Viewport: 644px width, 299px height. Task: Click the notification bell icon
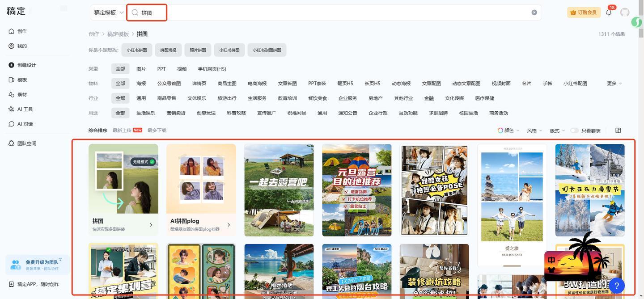(609, 13)
